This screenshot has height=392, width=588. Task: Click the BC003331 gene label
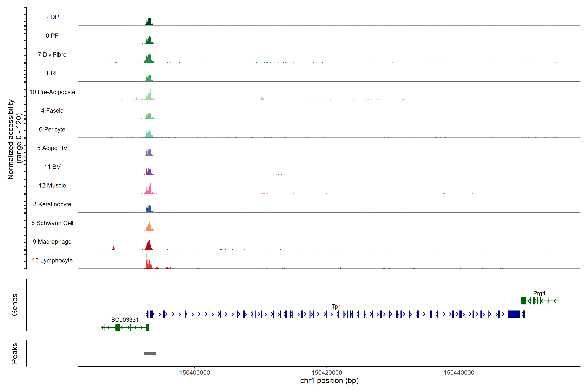click(125, 320)
